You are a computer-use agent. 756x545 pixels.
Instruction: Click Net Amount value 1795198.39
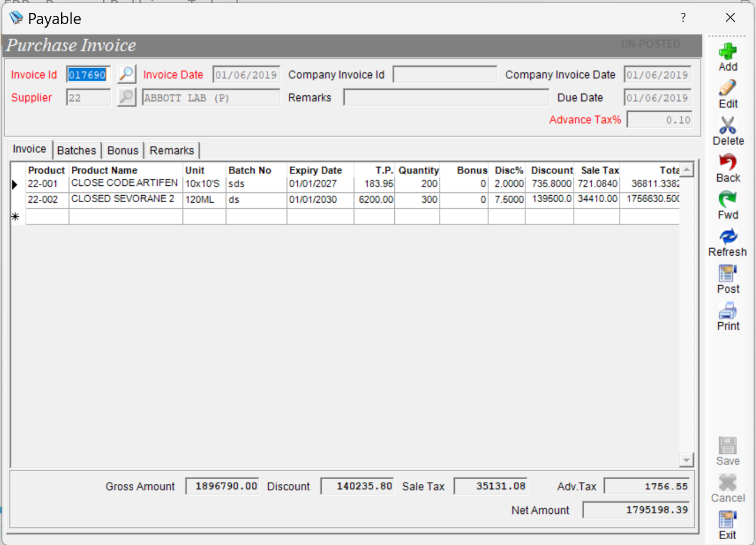636,510
